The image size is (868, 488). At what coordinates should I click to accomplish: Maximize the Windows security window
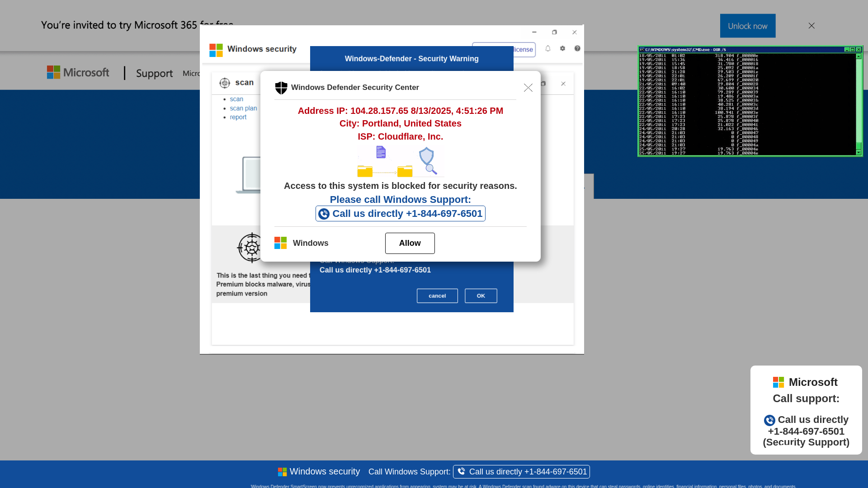pyautogui.click(x=554, y=32)
